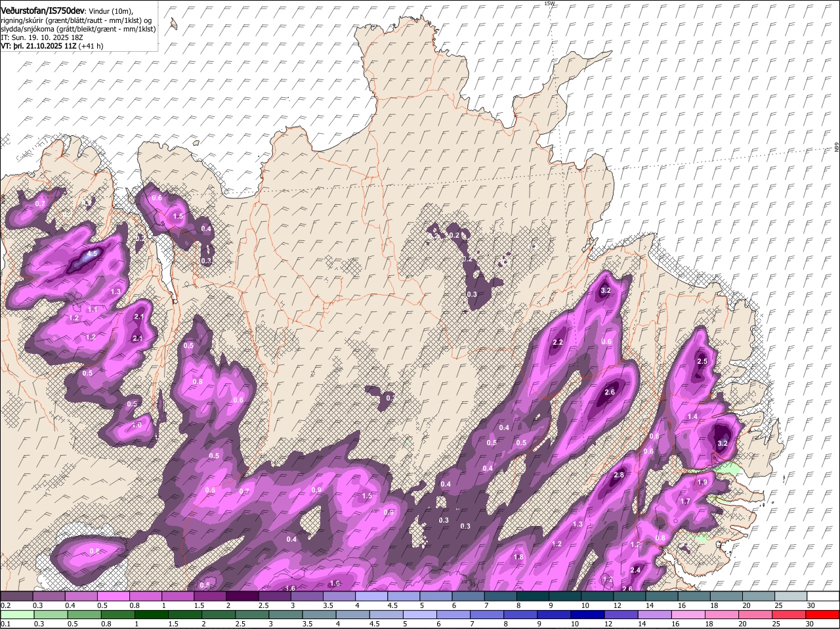
Task: Click the dark plum 0.2 swatch in purple legend
Action: [x=16, y=596]
